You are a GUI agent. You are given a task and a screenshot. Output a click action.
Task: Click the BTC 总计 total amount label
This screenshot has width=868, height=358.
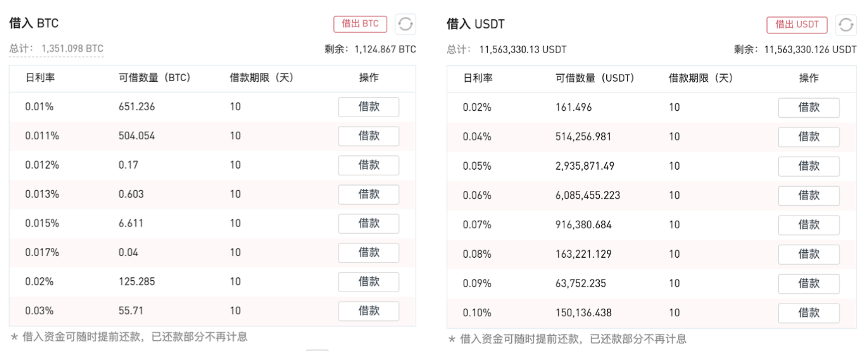(x=56, y=49)
